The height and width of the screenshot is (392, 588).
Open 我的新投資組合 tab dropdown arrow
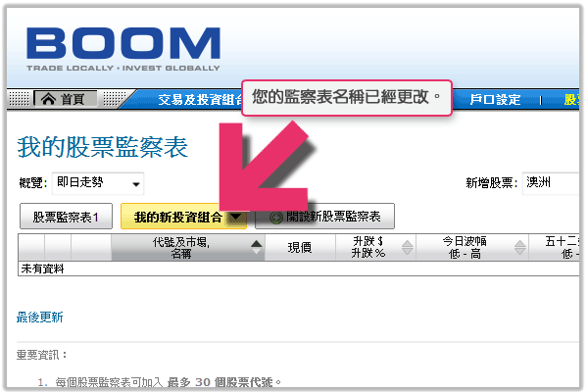pyautogui.click(x=236, y=217)
